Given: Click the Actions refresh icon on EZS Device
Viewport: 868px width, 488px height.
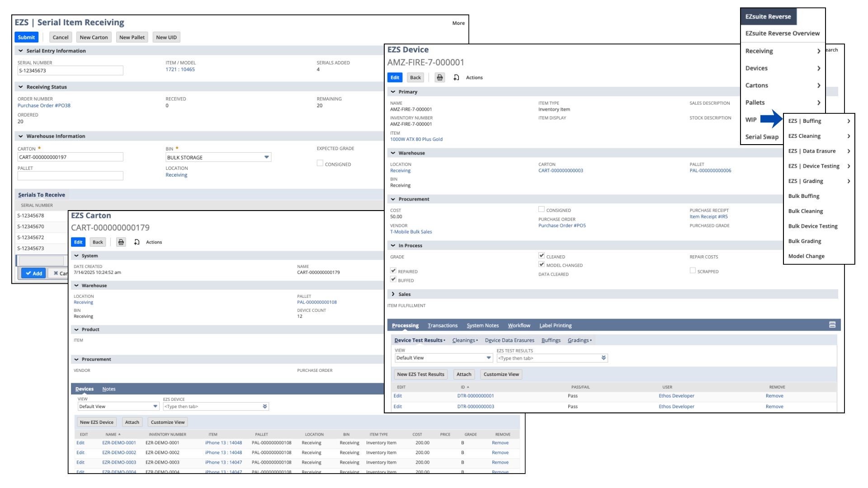Looking at the screenshot, I should coord(456,78).
